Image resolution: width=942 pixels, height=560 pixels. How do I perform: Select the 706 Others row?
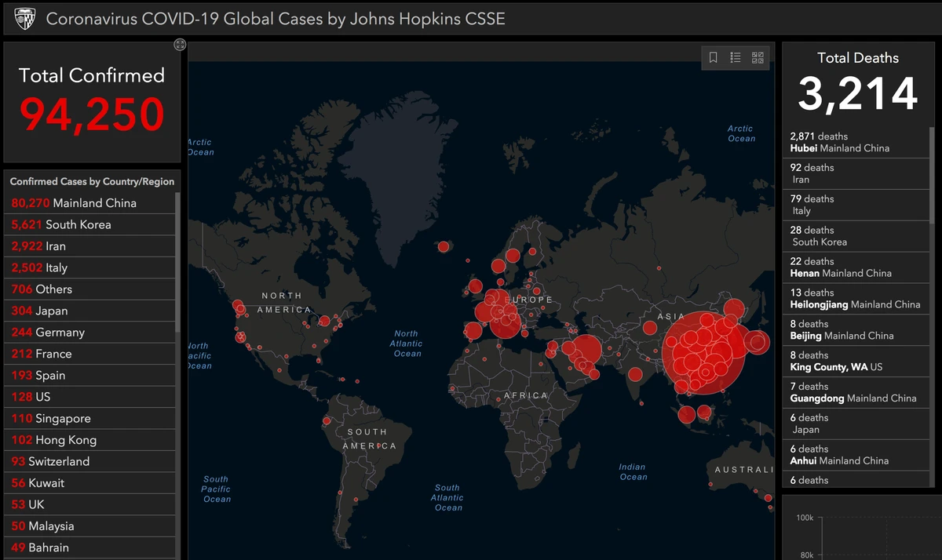(91, 289)
